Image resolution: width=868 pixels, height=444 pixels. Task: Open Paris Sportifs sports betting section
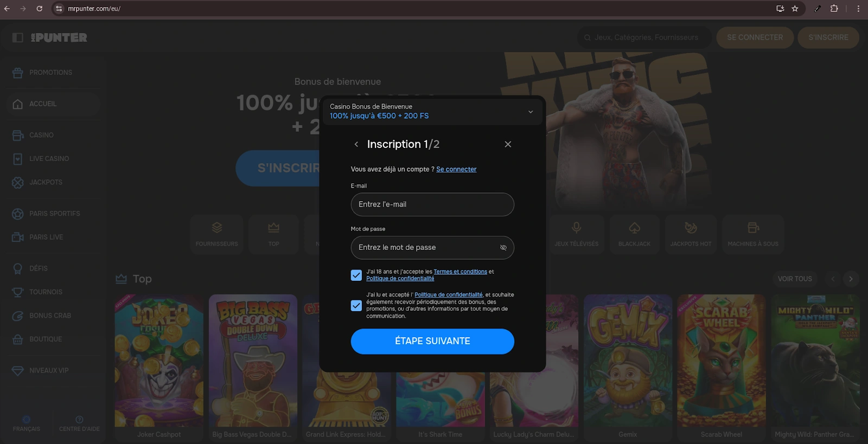[54, 214]
